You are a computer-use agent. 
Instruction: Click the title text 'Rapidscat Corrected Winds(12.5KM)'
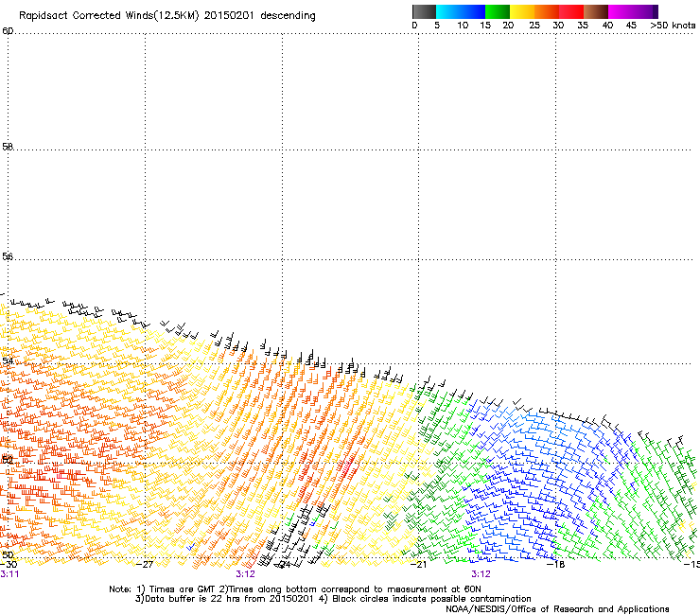[109, 16]
